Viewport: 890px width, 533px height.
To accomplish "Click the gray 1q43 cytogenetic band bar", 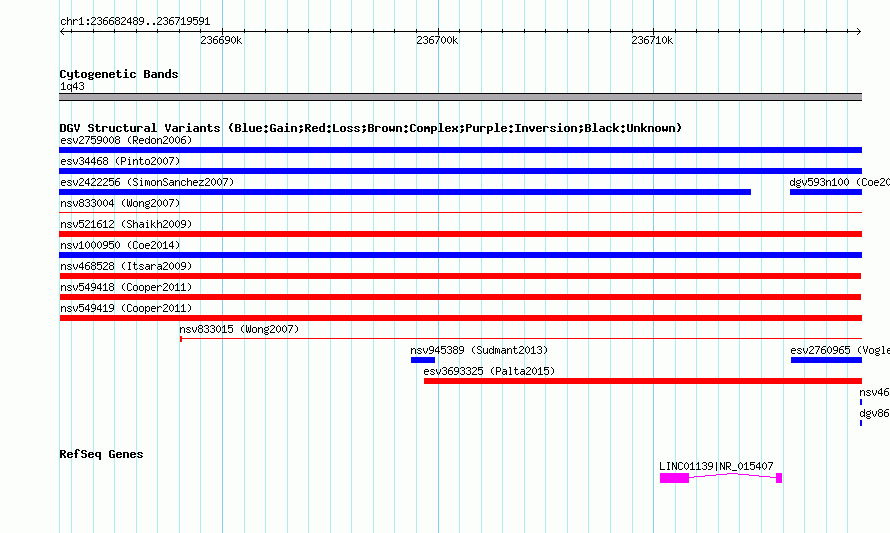I will 460,97.
